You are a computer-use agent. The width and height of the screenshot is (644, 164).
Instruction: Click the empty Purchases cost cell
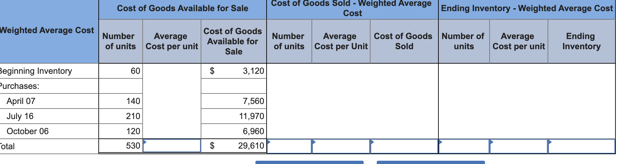234,86
